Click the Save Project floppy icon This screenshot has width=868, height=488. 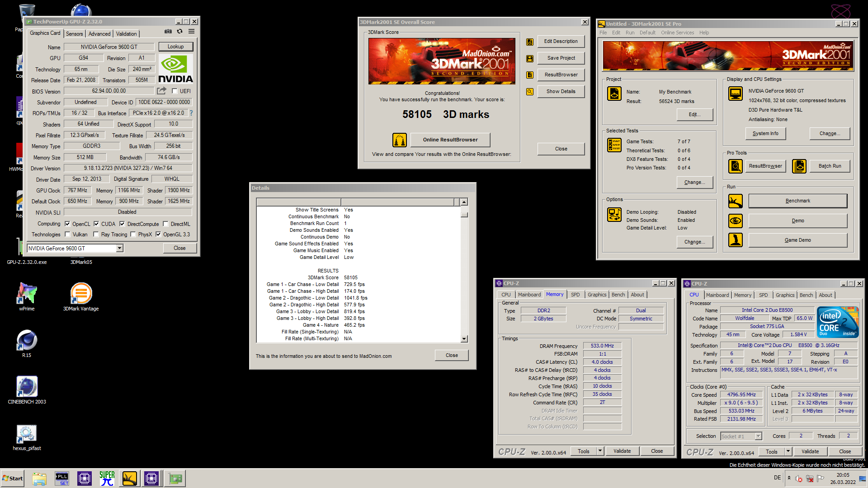[530, 58]
